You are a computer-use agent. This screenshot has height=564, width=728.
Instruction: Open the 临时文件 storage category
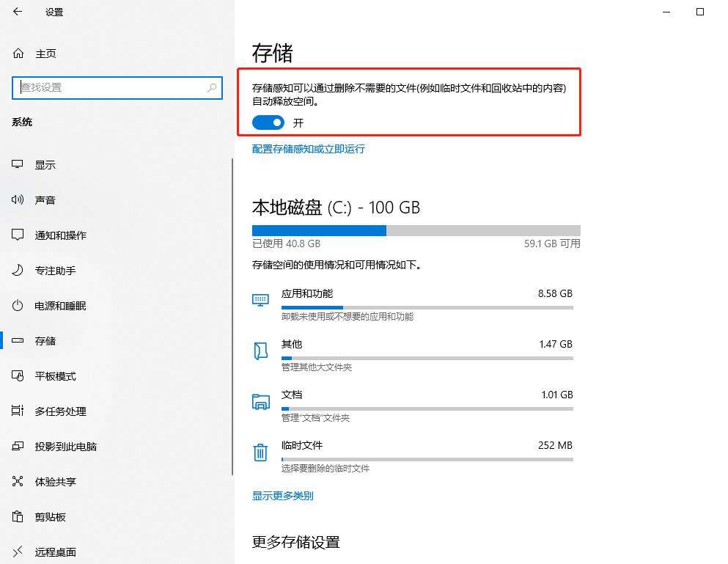413,456
